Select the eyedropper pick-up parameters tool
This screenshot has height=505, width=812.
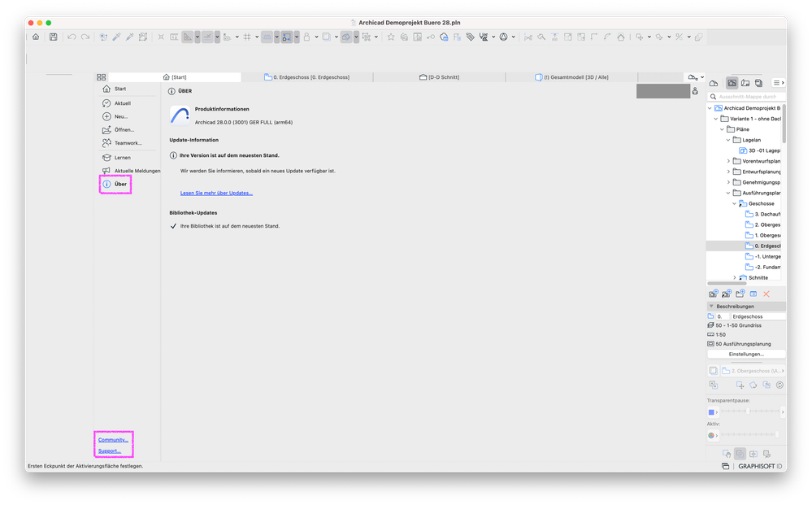(x=116, y=37)
